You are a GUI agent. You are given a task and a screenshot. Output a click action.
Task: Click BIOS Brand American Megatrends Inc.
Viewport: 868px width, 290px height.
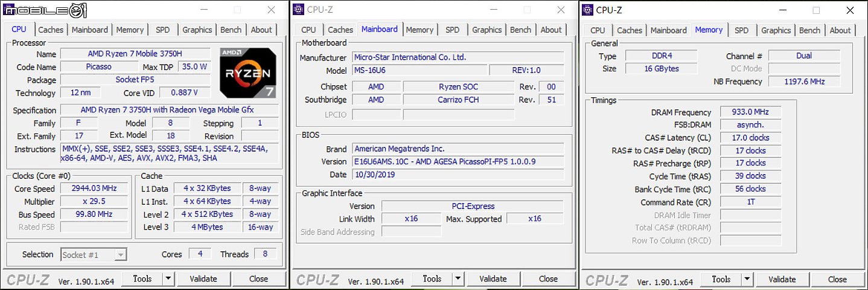click(x=458, y=149)
